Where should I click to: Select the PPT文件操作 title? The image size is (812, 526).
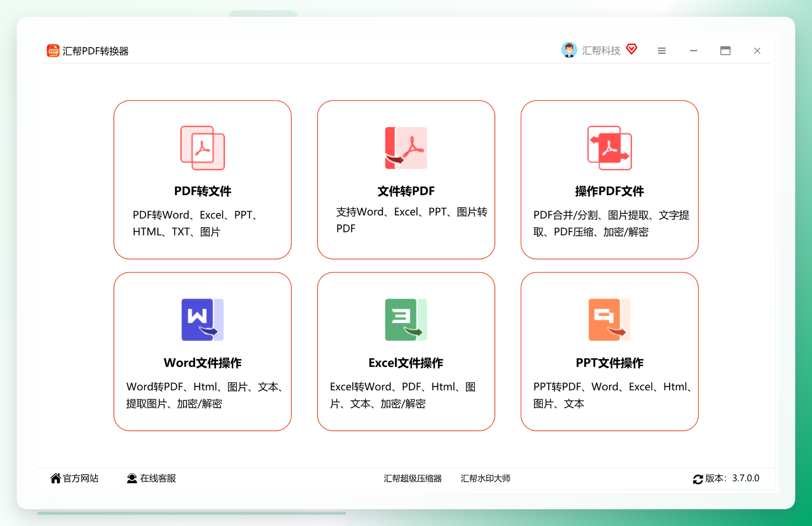click(609, 363)
